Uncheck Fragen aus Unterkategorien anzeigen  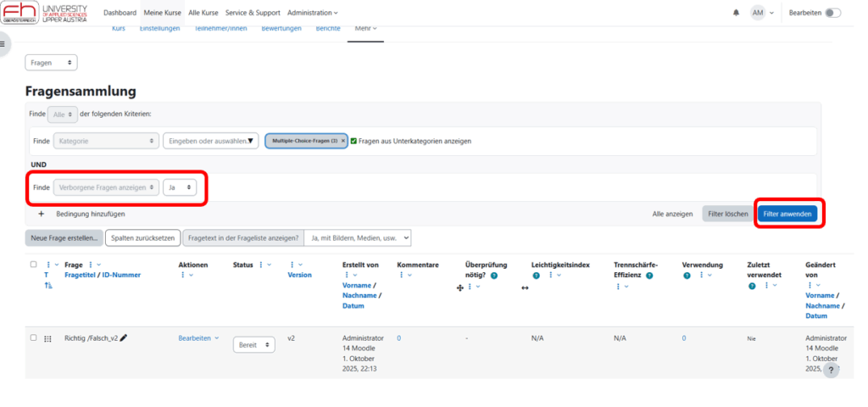pos(354,141)
